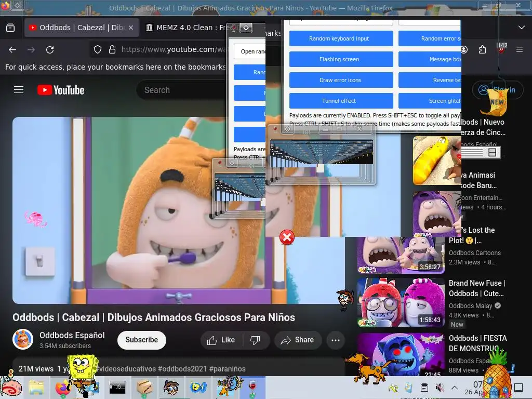Switch to MEMZ 4.0 Clean tab
This screenshot has width=532, height=399.
[185, 28]
